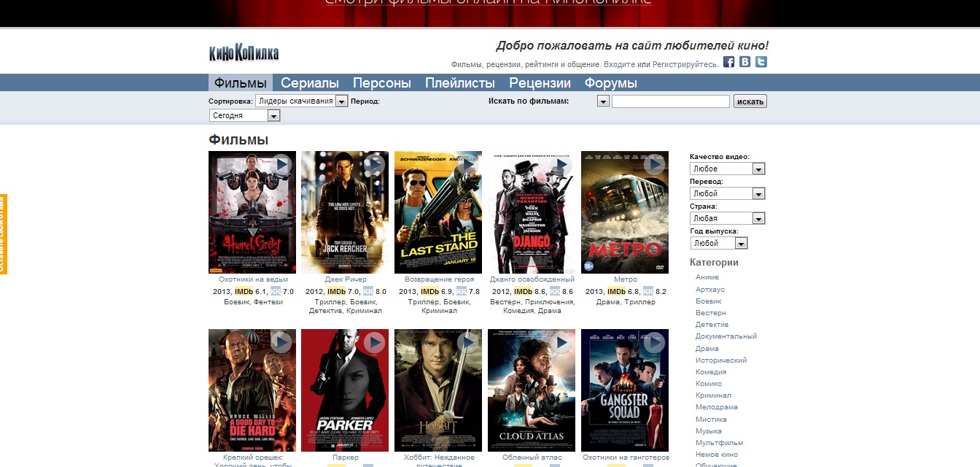Open the Персоны tab
The width and height of the screenshot is (980, 467).
tap(382, 83)
